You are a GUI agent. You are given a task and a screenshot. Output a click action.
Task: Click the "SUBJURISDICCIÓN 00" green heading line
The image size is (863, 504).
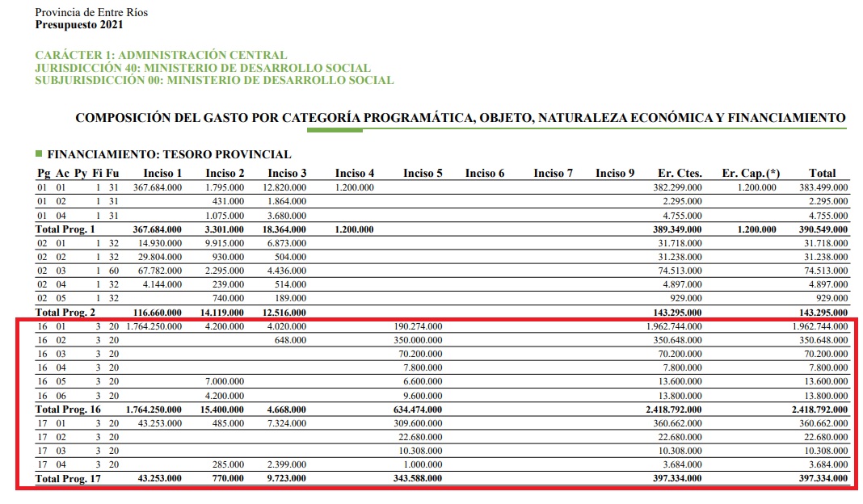tap(214, 80)
